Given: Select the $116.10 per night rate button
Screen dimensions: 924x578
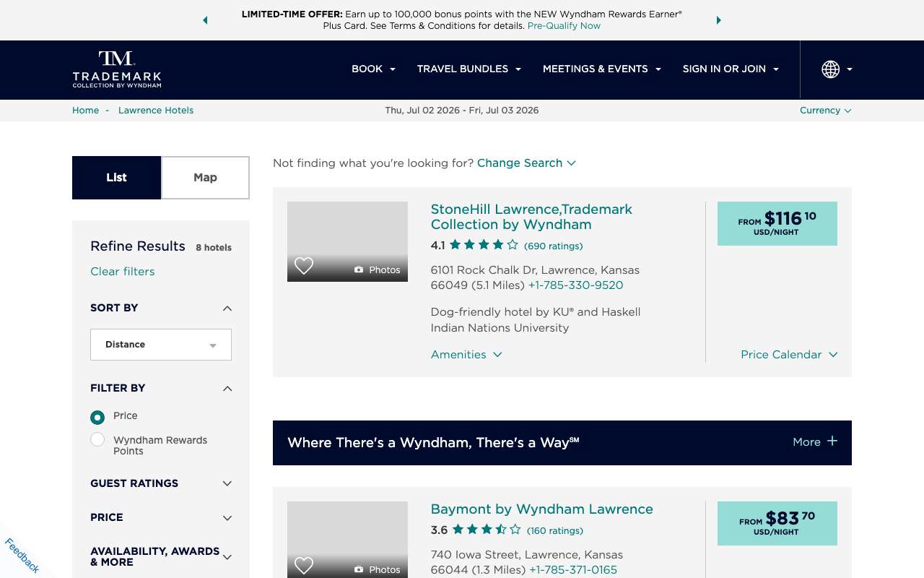Looking at the screenshot, I should coord(777,223).
